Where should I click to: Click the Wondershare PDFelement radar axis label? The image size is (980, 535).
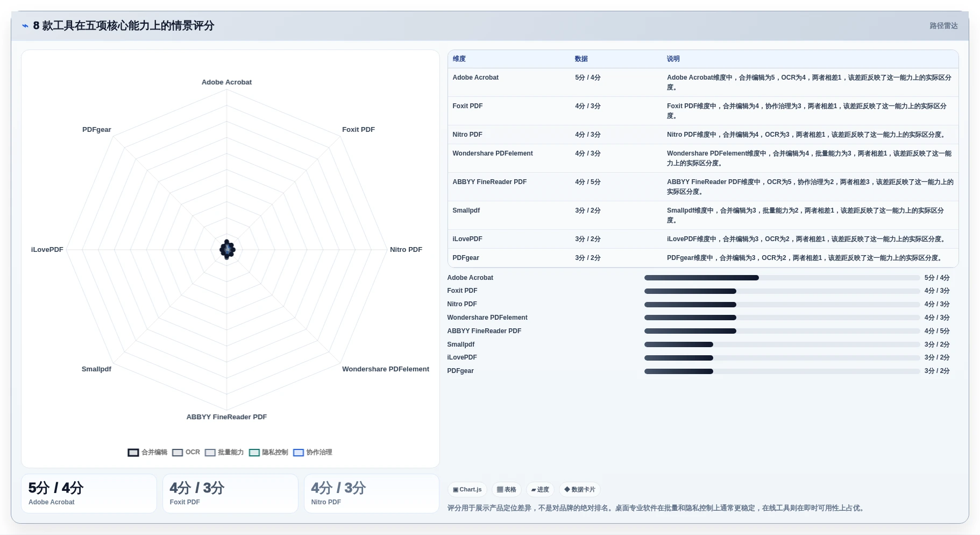click(386, 369)
